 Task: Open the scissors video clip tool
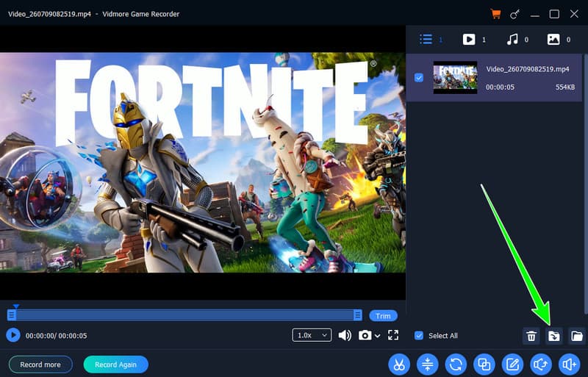click(x=399, y=365)
